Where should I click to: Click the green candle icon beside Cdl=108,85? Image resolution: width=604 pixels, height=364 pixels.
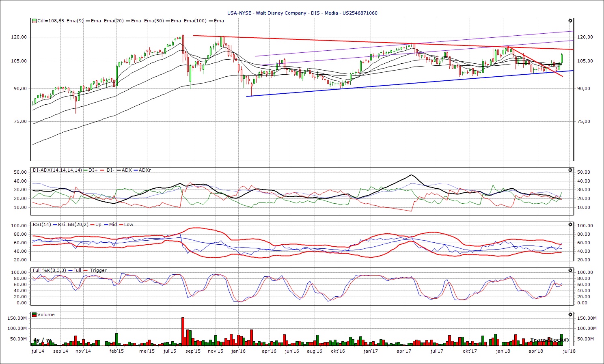tap(35, 21)
